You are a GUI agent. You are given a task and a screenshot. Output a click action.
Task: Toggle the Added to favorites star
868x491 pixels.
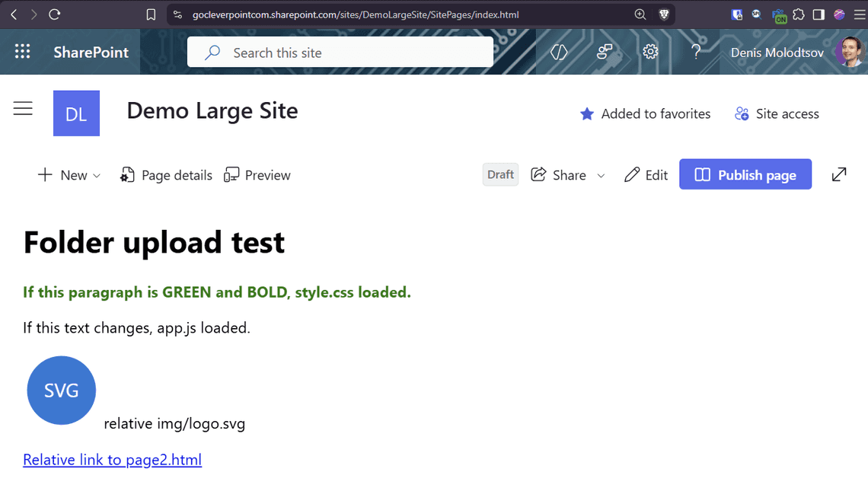coord(645,114)
